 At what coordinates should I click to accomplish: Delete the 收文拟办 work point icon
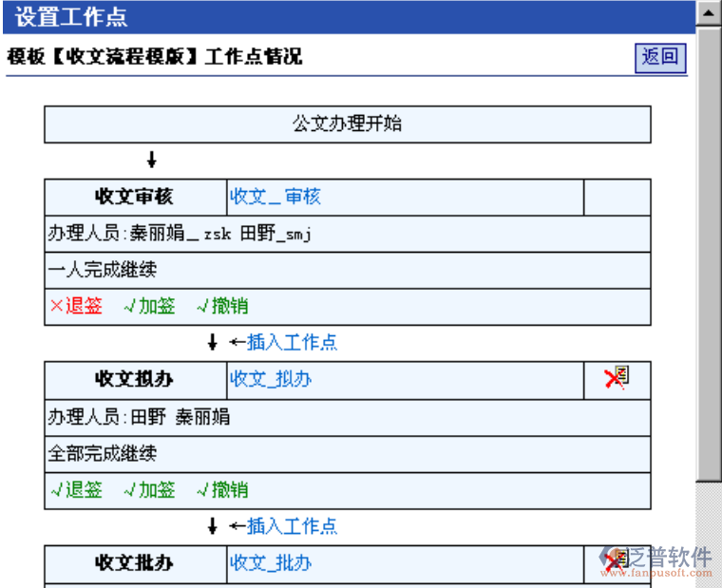coord(617,378)
